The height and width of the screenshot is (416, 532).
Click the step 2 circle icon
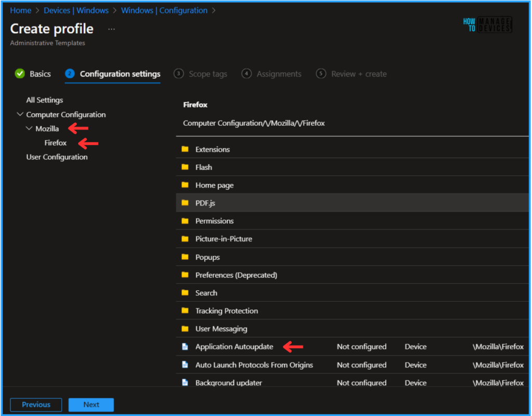coord(70,74)
